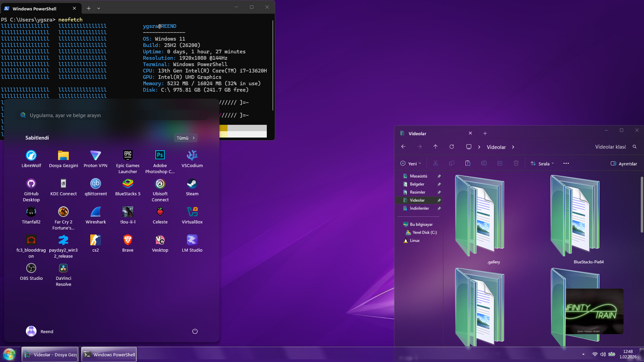
Task: Switch to the Videolar Explorer tab
Action: pyautogui.click(x=436, y=134)
